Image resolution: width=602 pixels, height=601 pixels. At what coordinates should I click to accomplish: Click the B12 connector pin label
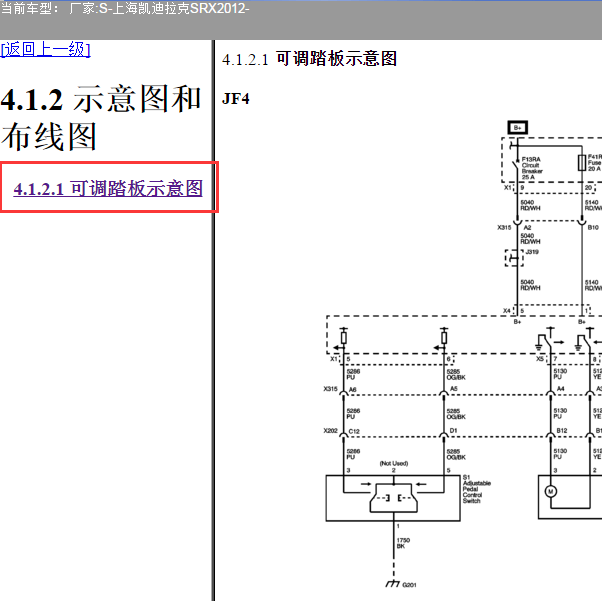tap(562, 430)
